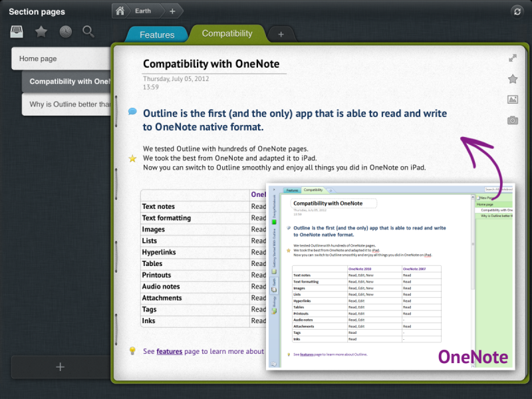Go to home via house icon
The height and width of the screenshot is (399, 532).
[x=120, y=11]
